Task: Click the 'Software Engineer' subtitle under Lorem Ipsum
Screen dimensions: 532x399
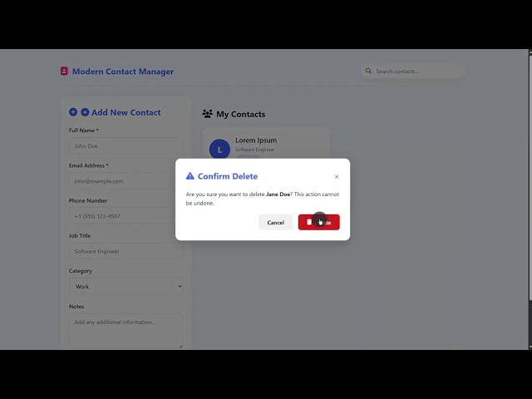Action: point(255,150)
